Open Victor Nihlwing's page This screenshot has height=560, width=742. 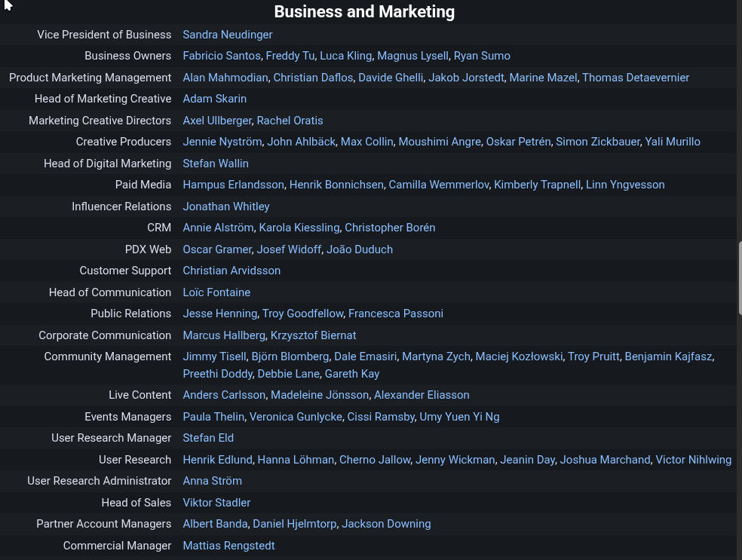pyautogui.click(x=693, y=461)
